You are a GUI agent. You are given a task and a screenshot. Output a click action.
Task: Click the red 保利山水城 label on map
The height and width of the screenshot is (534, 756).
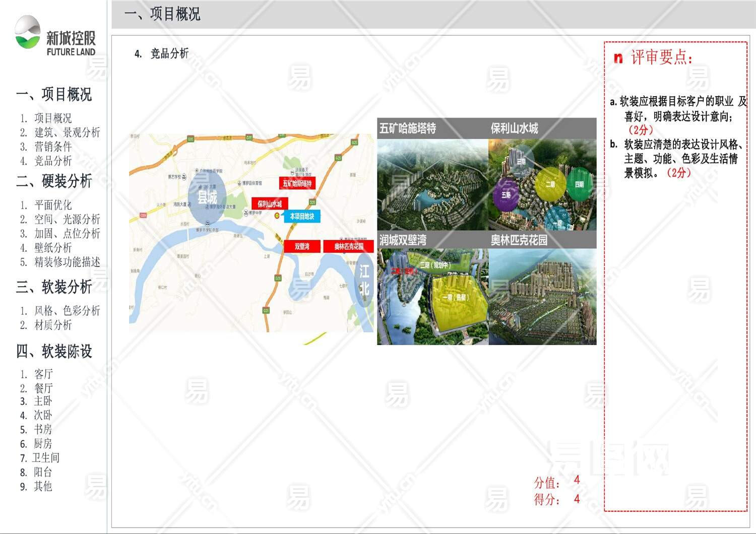coord(270,204)
